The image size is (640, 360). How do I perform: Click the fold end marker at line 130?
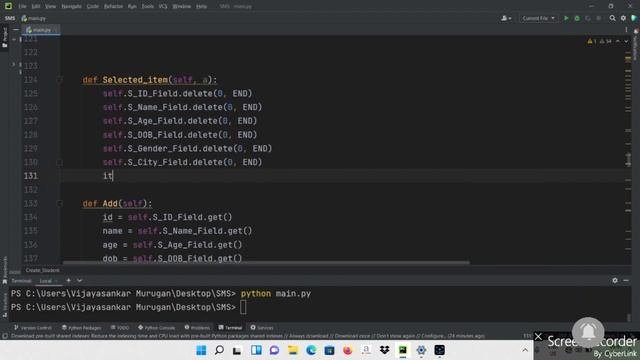60,162
